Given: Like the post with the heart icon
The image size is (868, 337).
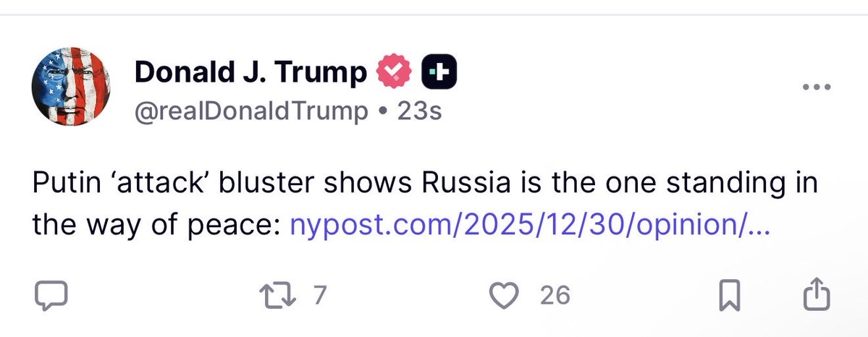Looking at the screenshot, I should click(x=505, y=295).
